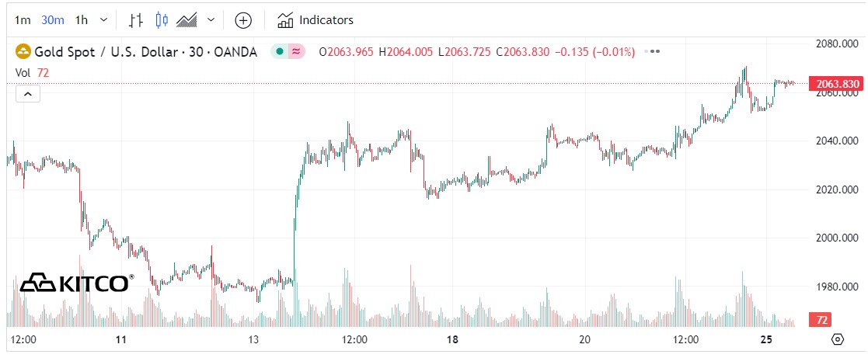Click the gold symbol logo icon
Image resolution: width=868 pixels, height=358 pixels.
pyautogui.click(x=23, y=52)
